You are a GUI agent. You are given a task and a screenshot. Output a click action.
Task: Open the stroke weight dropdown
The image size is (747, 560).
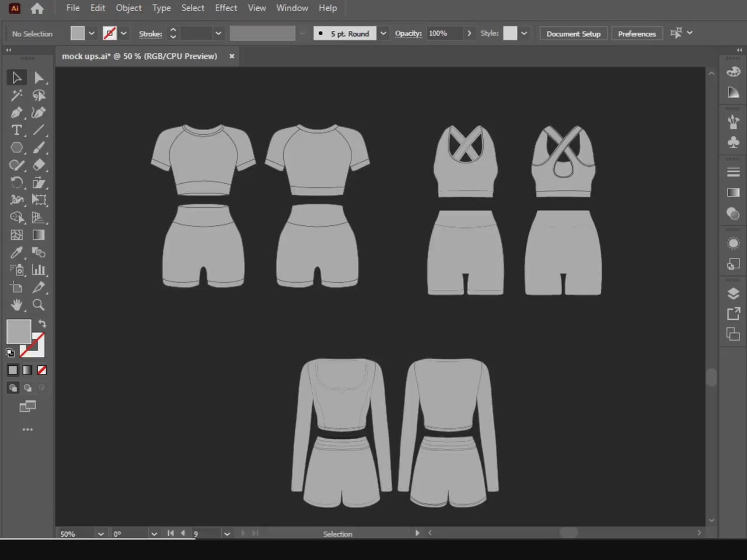pos(218,33)
